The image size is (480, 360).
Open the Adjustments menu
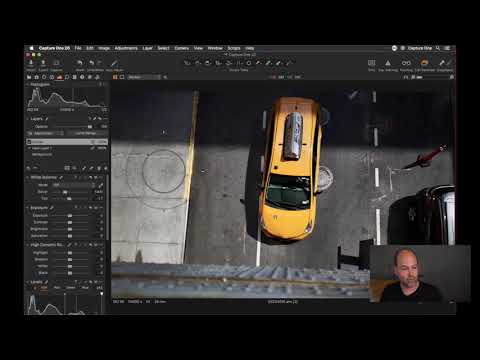126,48
